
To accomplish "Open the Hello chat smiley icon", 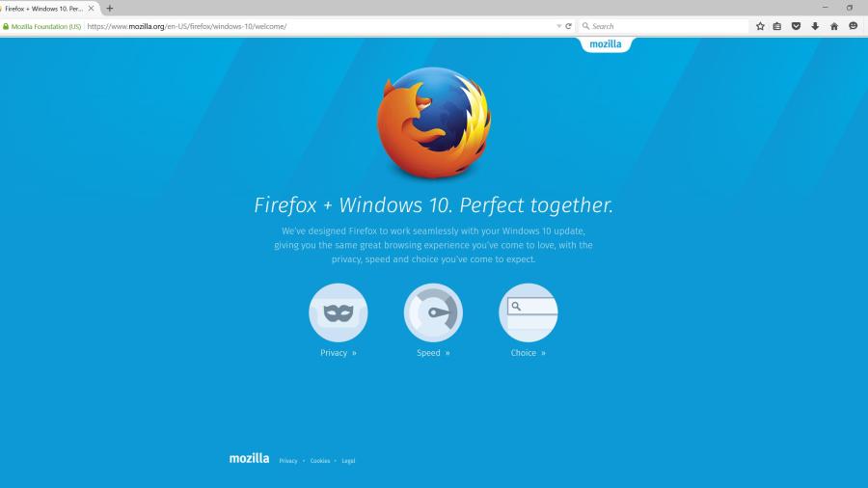I will coord(854,26).
